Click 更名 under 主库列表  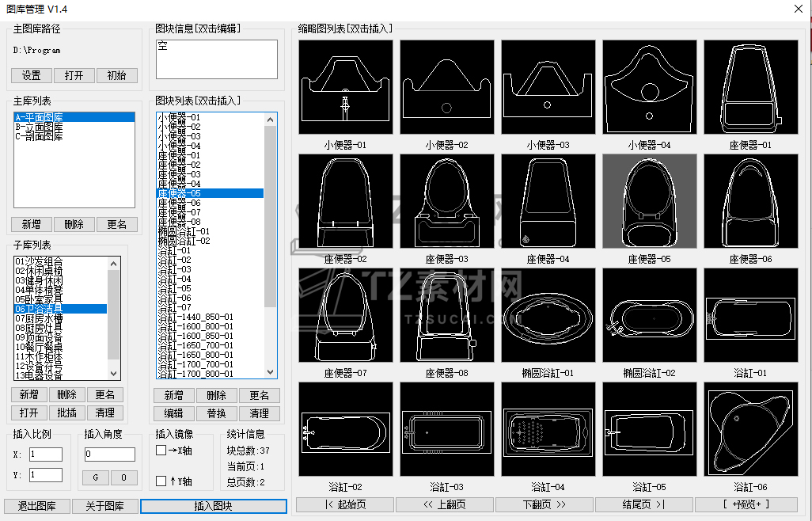point(117,224)
